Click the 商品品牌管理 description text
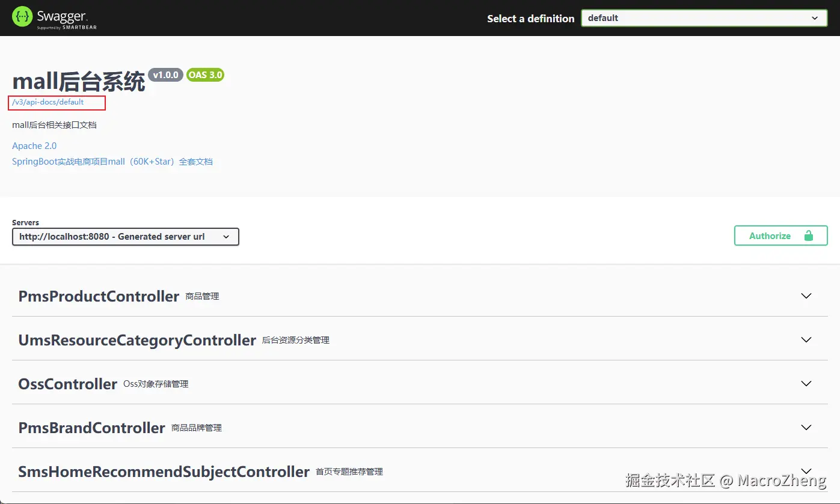 pyautogui.click(x=197, y=428)
